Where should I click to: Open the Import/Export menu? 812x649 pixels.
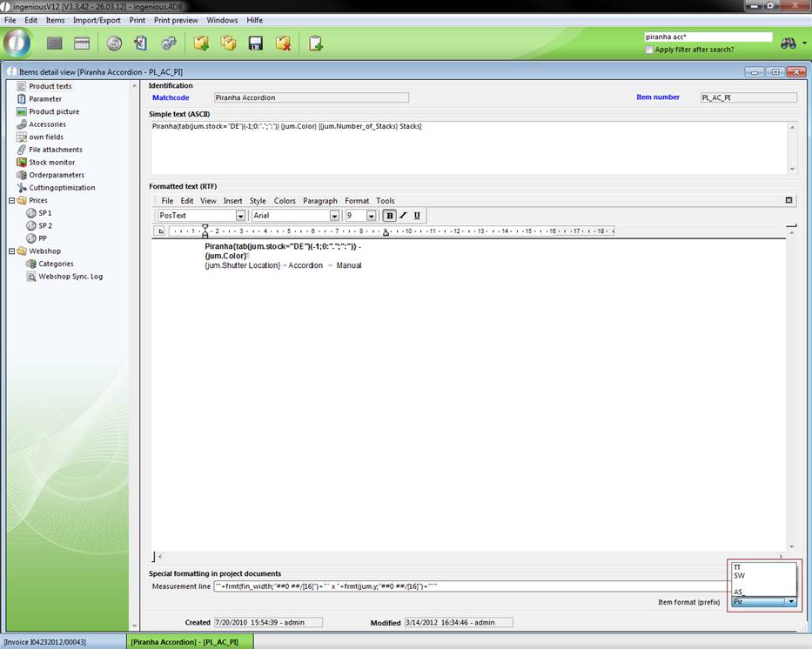[x=97, y=20]
